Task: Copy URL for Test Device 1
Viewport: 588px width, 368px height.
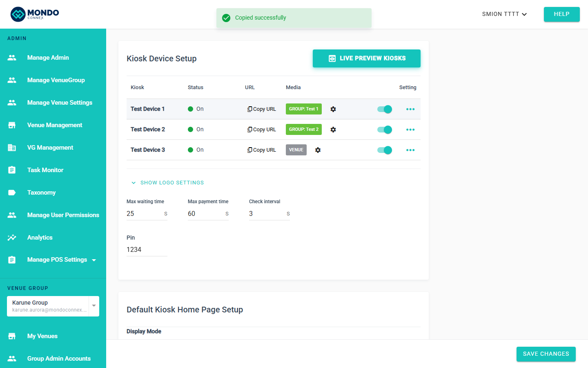Action: pyautogui.click(x=262, y=109)
